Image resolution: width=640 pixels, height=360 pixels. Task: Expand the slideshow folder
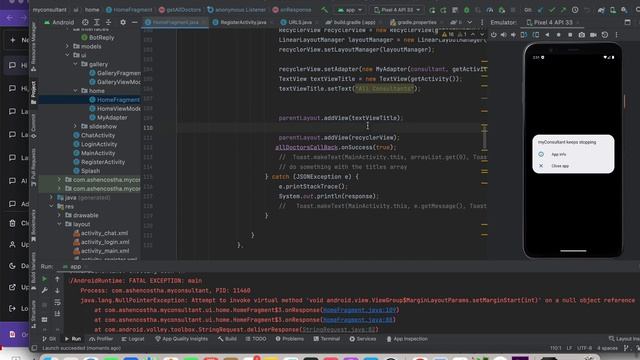click(x=76, y=126)
